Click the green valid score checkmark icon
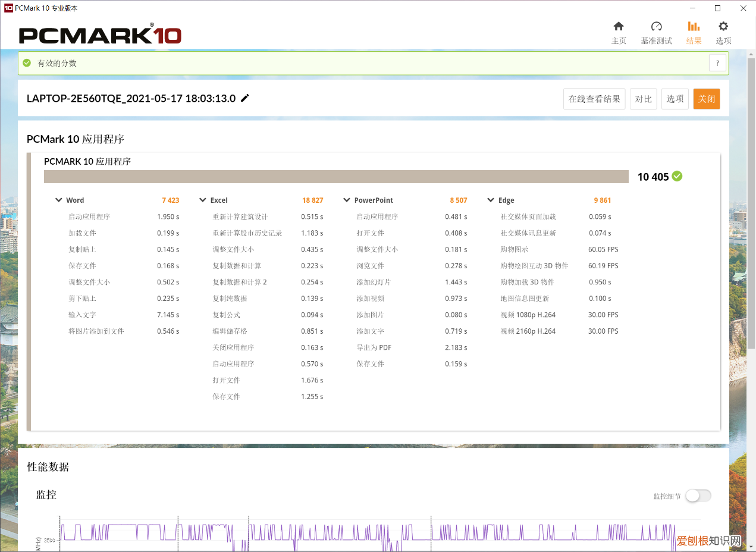The image size is (756, 552). [x=27, y=63]
